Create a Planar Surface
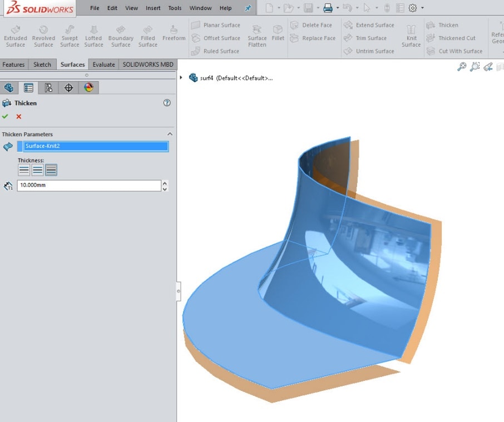 (x=215, y=25)
